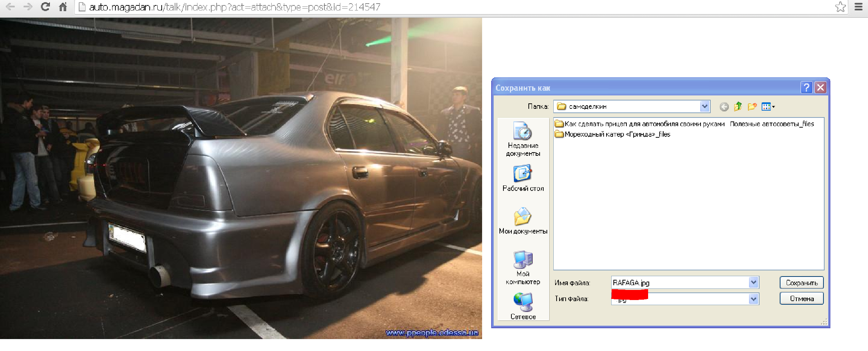Image resolution: width=868 pixels, height=351 pixels.
Task: Go up one folder level icon
Action: 738,107
